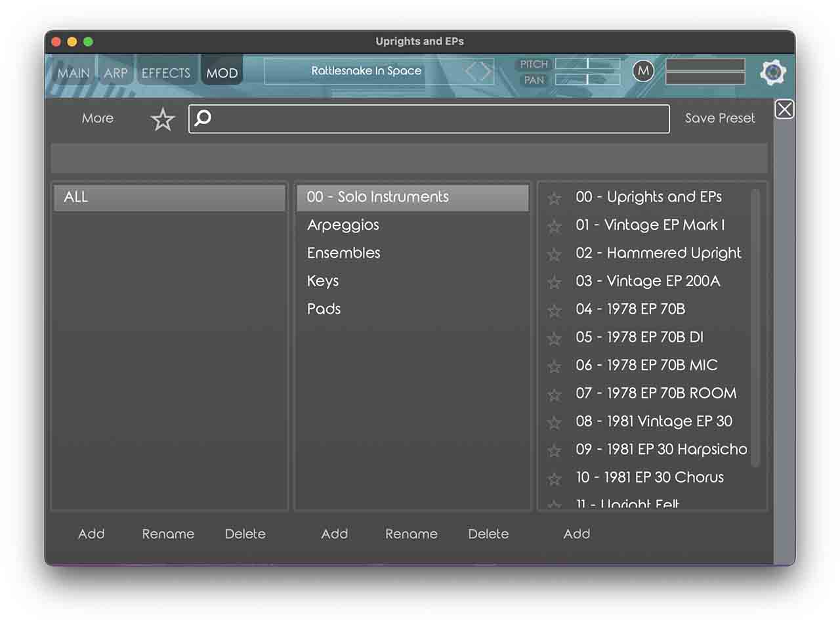Click the magnifying glass search icon
Viewport: 840px width, 625px height.
[203, 118]
